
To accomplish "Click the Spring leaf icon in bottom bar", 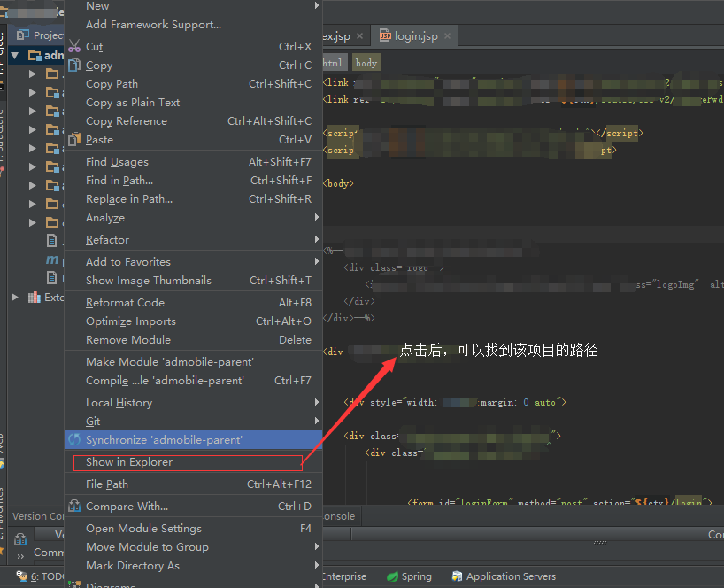I will click(392, 576).
